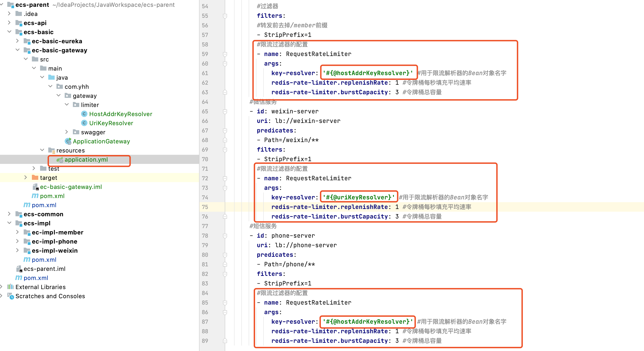Toggle fold marker at line 78 phone-server
The height and width of the screenshot is (351, 644).
click(x=225, y=236)
